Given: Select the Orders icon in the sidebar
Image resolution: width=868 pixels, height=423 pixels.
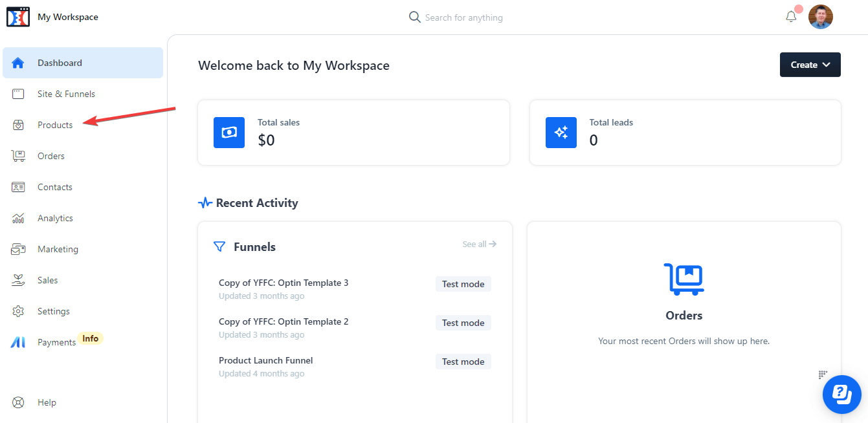Looking at the screenshot, I should pos(19,156).
